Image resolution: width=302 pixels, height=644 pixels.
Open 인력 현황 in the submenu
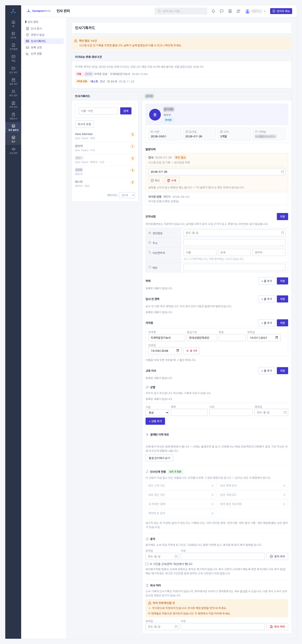pos(44,54)
